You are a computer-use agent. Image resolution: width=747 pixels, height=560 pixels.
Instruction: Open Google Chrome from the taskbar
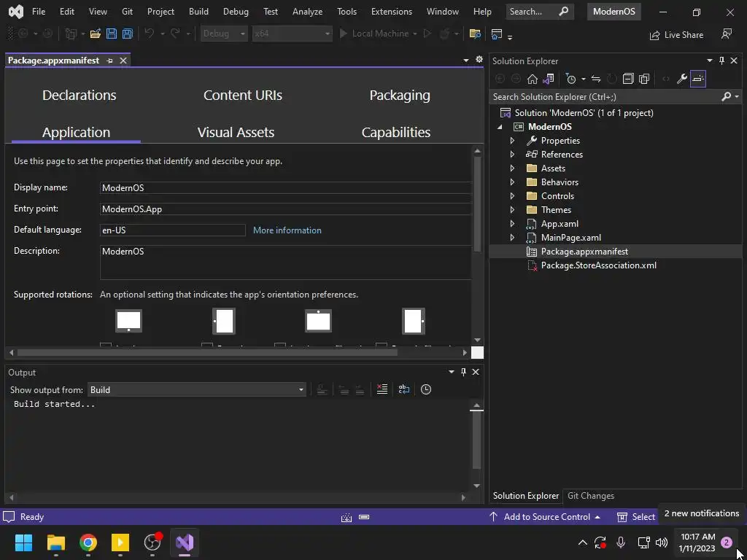[x=88, y=542]
